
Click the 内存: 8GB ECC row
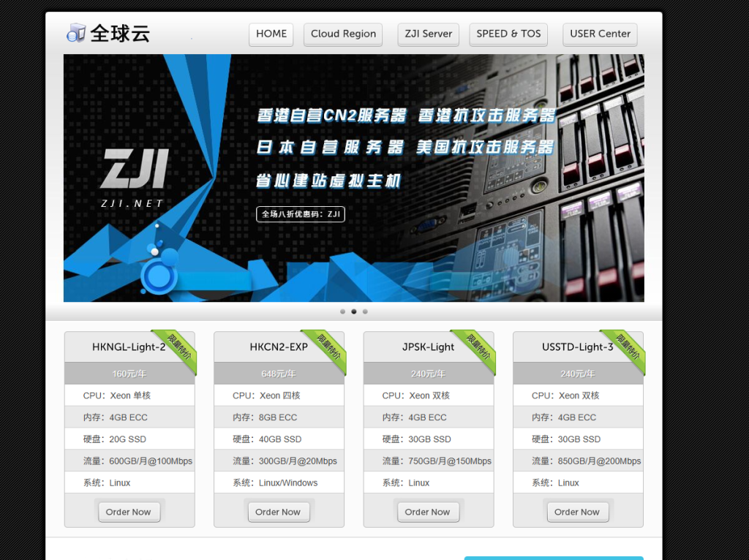(x=279, y=417)
